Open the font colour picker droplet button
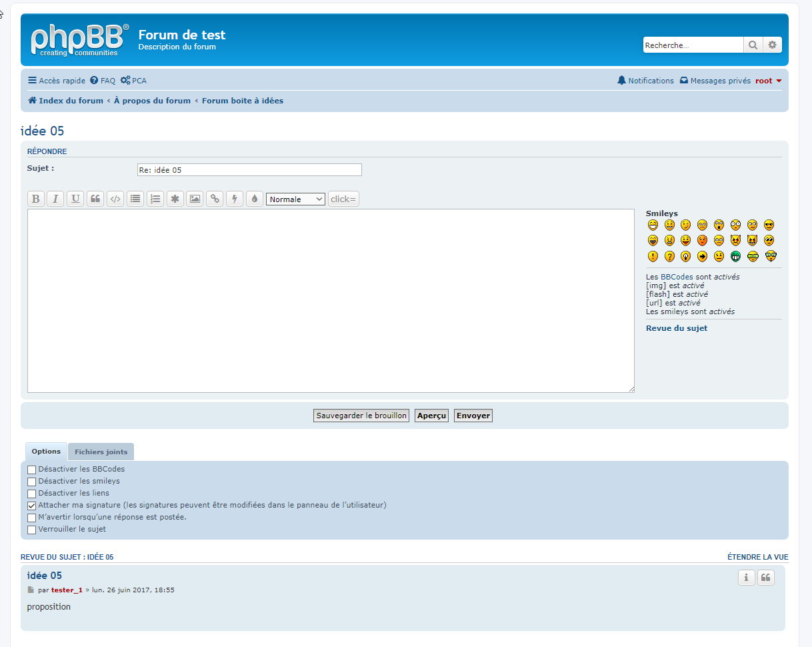 tap(255, 199)
